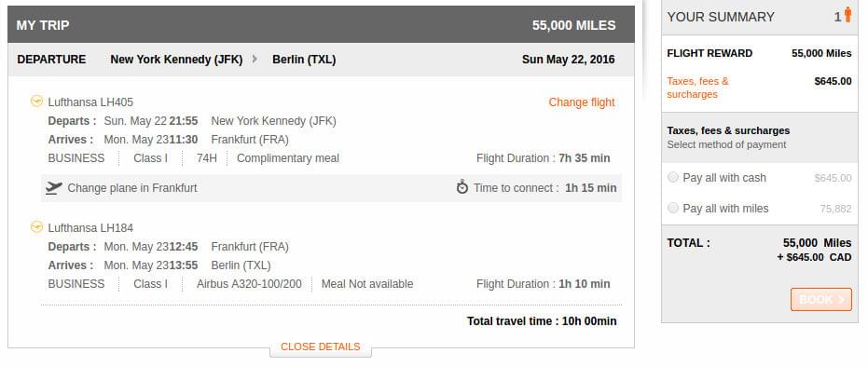Screen dimensions: 868x367
Task: Click the Lufthansa logo beside flight LH184
Action: [36, 227]
